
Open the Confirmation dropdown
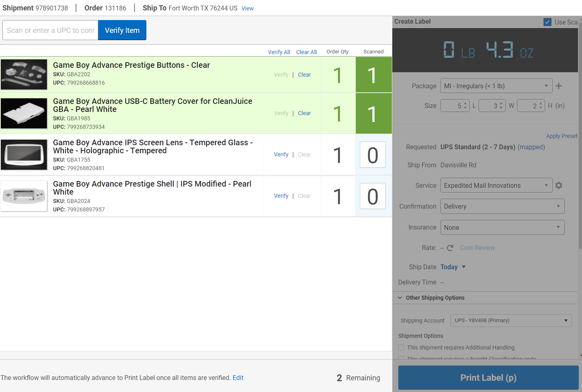502,206
